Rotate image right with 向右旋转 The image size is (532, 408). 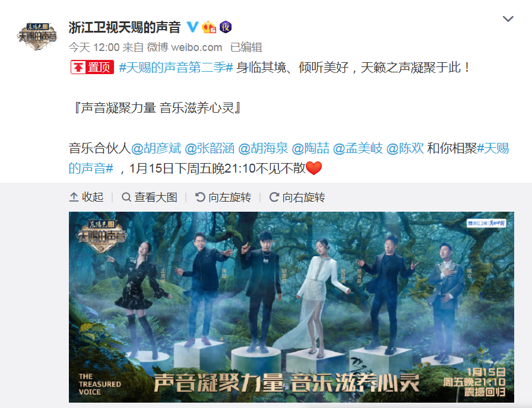pos(297,197)
